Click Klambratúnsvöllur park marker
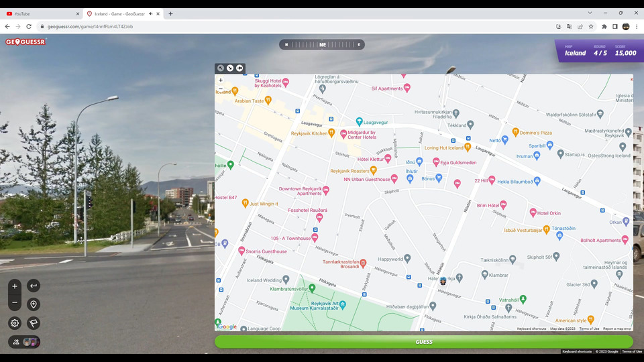 coord(312,288)
